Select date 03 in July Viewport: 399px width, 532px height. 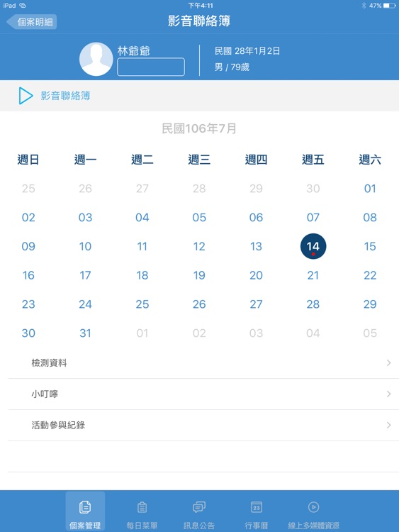pos(86,217)
